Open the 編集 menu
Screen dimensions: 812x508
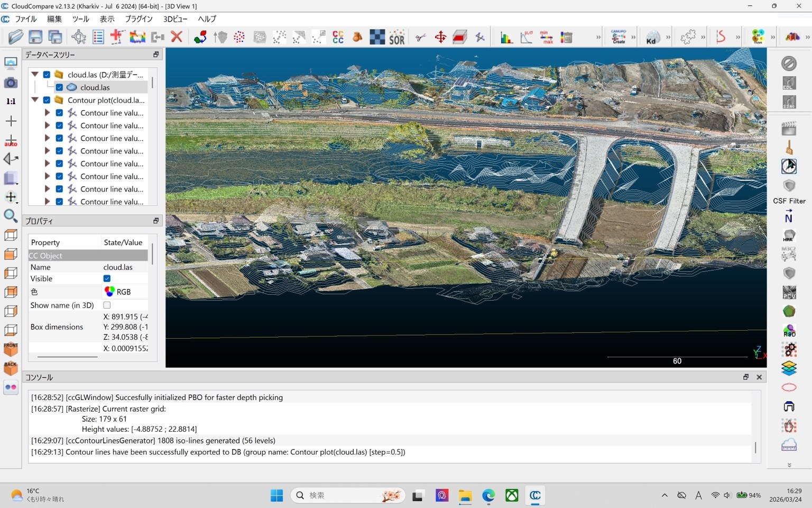click(54, 19)
